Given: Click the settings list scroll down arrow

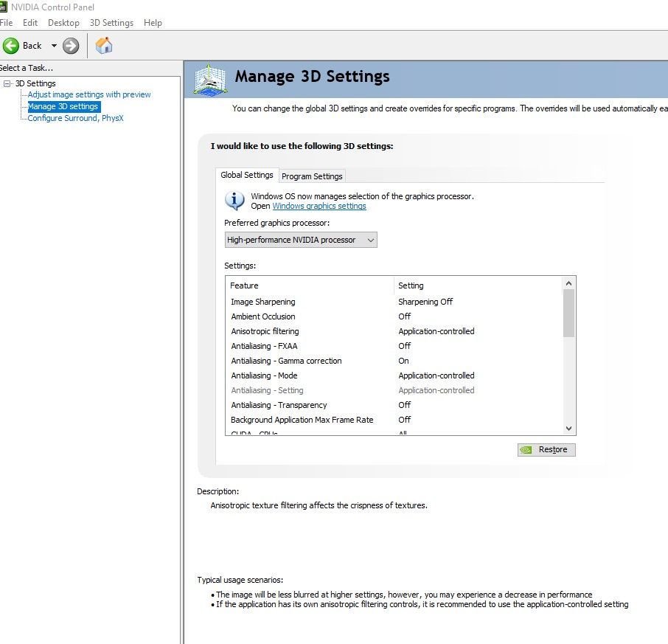Looking at the screenshot, I should [x=568, y=429].
